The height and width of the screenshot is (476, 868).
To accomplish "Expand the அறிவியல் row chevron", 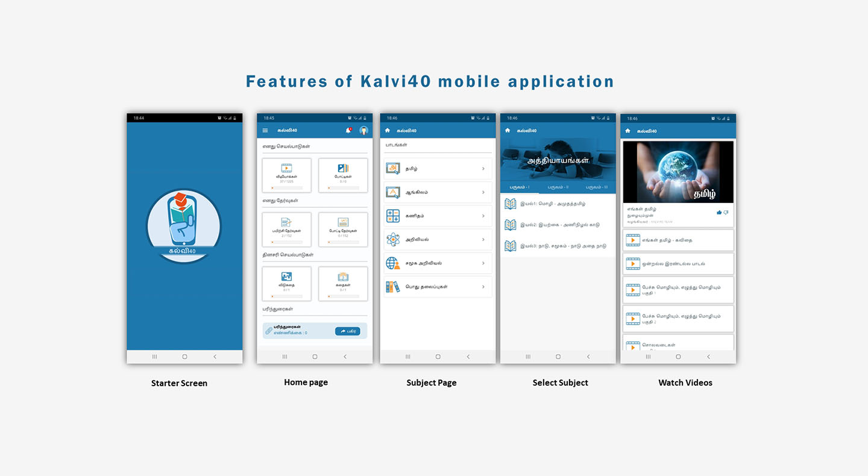I will tap(483, 239).
